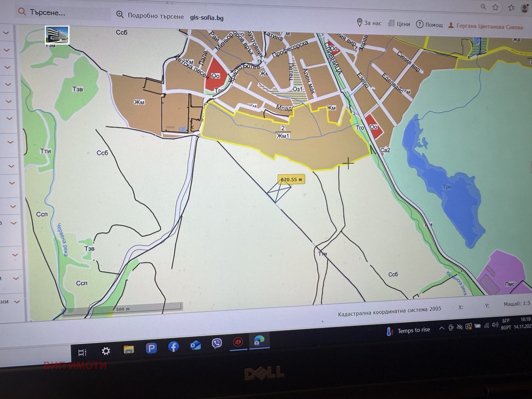Viewport: 532px width, 399px height.
Task: Click browser zoom magnifier icon in address bar
Action: [483, 7]
